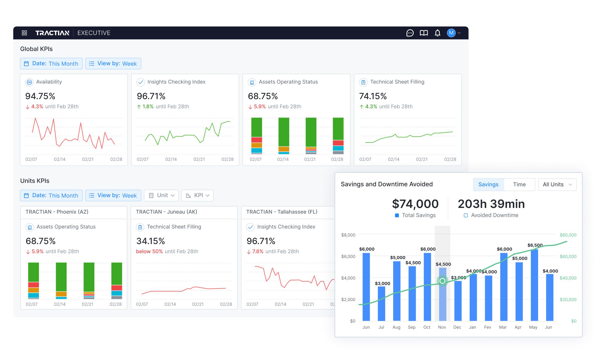Click Global KPIs Date: This Month button

tap(51, 64)
